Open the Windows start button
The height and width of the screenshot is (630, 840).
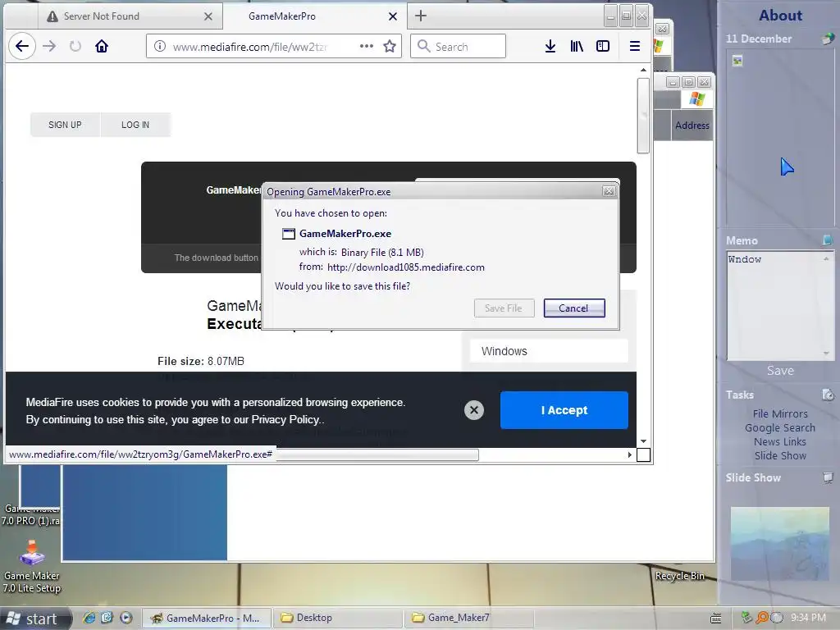coord(35,619)
